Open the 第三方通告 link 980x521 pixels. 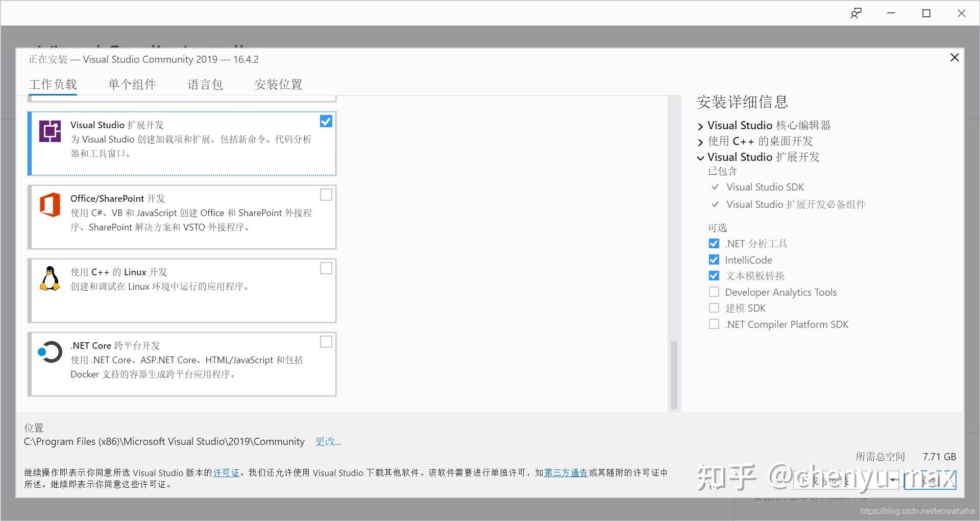(x=566, y=473)
